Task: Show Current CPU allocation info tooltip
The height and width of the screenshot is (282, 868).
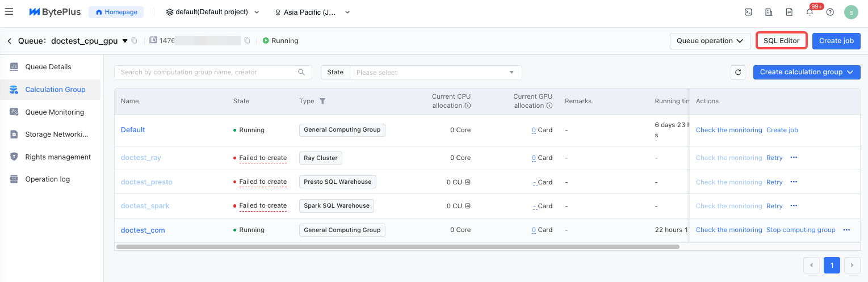Action: tap(468, 106)
